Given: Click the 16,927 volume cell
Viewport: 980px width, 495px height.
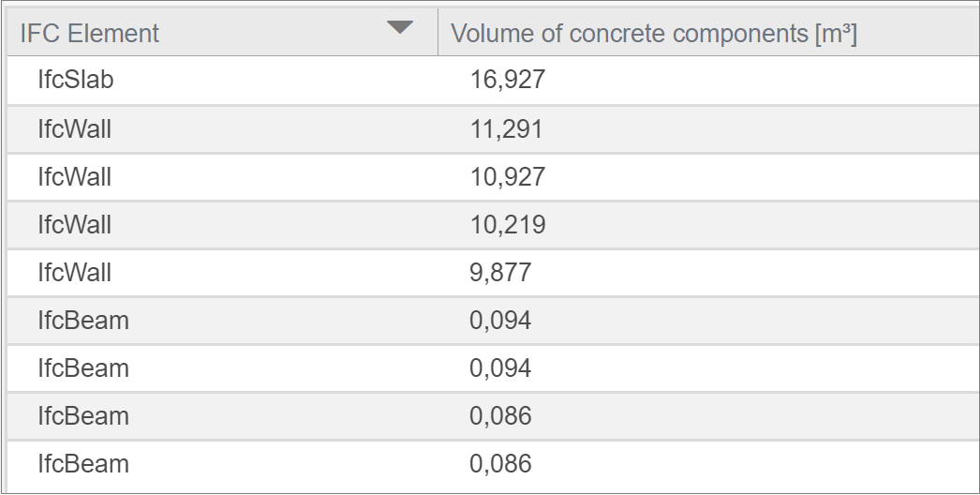Looking at the screenshot, I should pos(508,80).
